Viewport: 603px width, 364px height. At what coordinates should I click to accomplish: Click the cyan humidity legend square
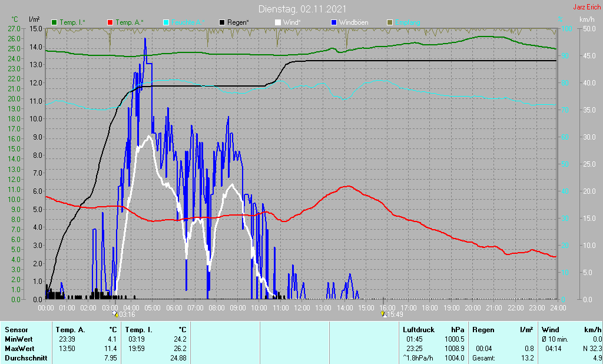tap(166, 22)
